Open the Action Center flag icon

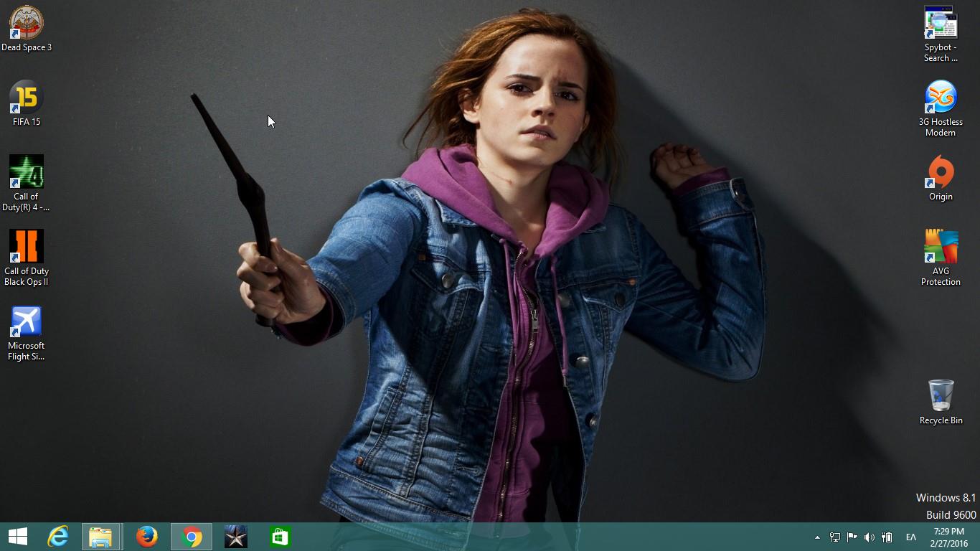pos(852,537)
